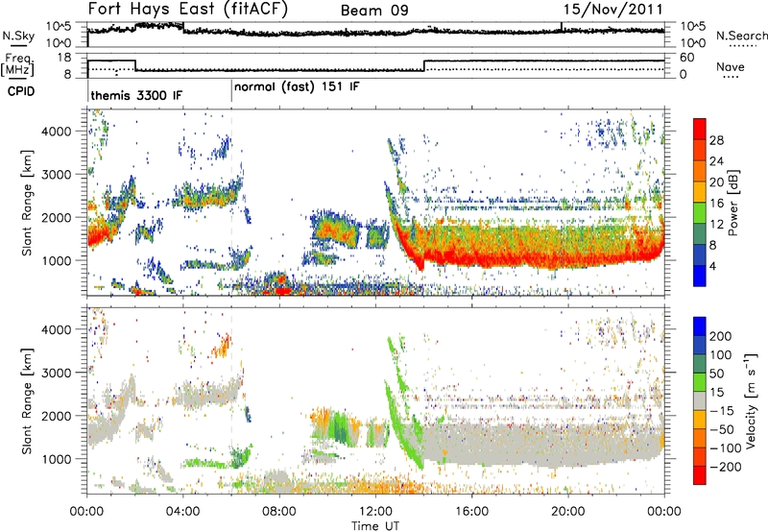
Task: Click the "Velocity [m s-1]" color bar title
Action: pyautogui.click(x=751, y=400)
